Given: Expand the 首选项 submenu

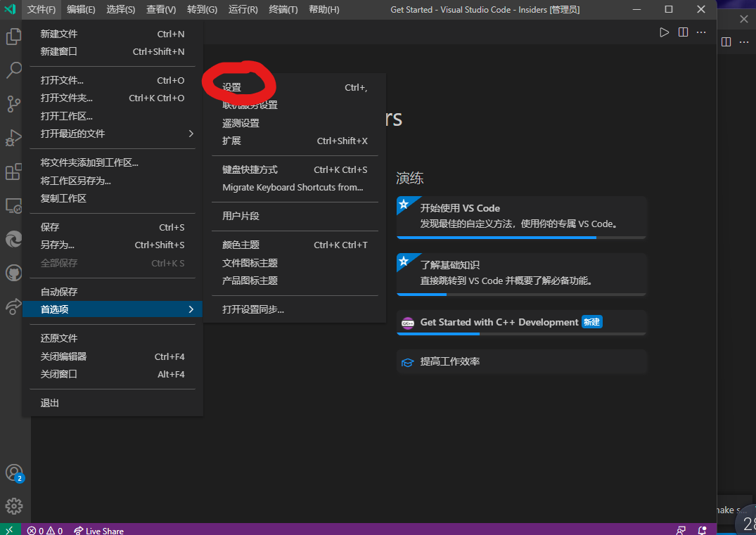Looking at the screenshot, I should point(113,309).
